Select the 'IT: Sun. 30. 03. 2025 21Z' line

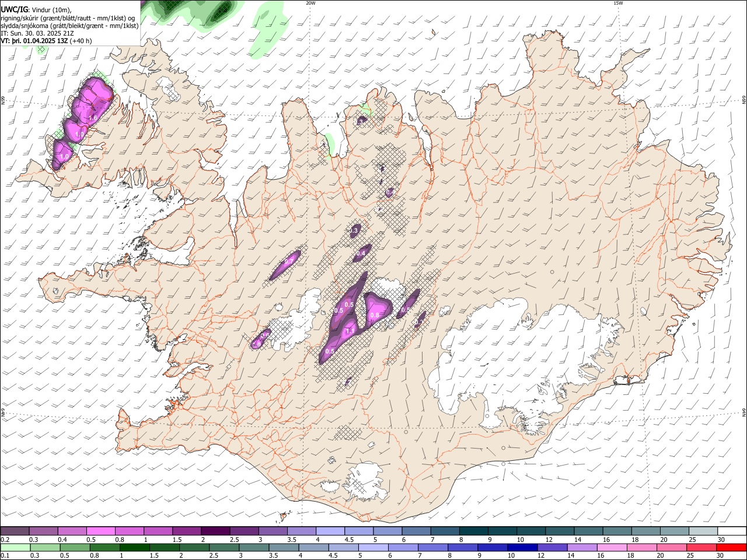pos(37,33)
